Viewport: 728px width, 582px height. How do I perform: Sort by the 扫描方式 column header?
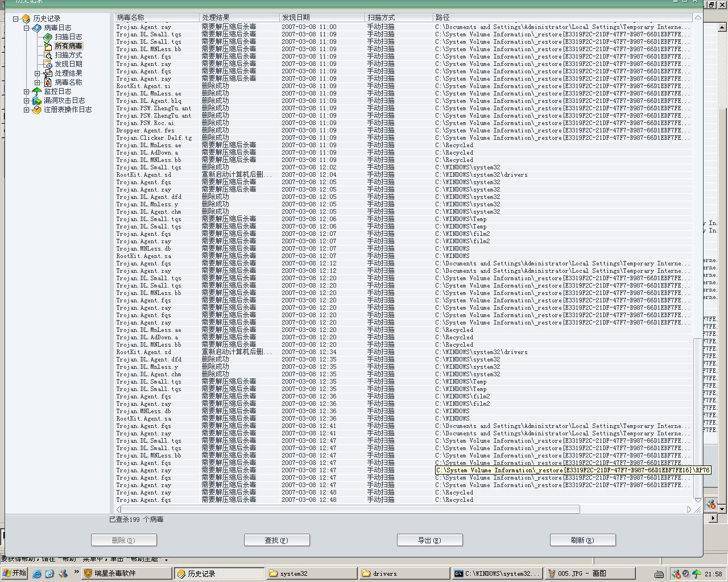[x=399, y=18]
